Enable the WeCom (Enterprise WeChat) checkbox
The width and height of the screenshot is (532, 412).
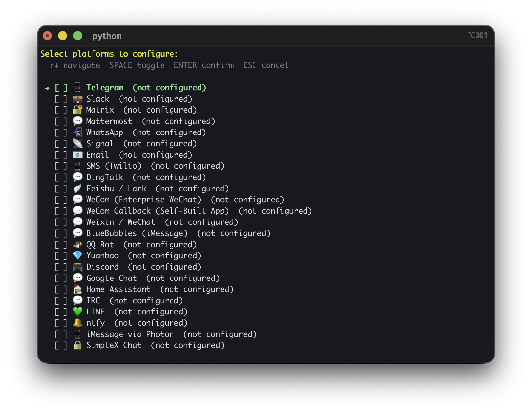(x=61, y=200)
